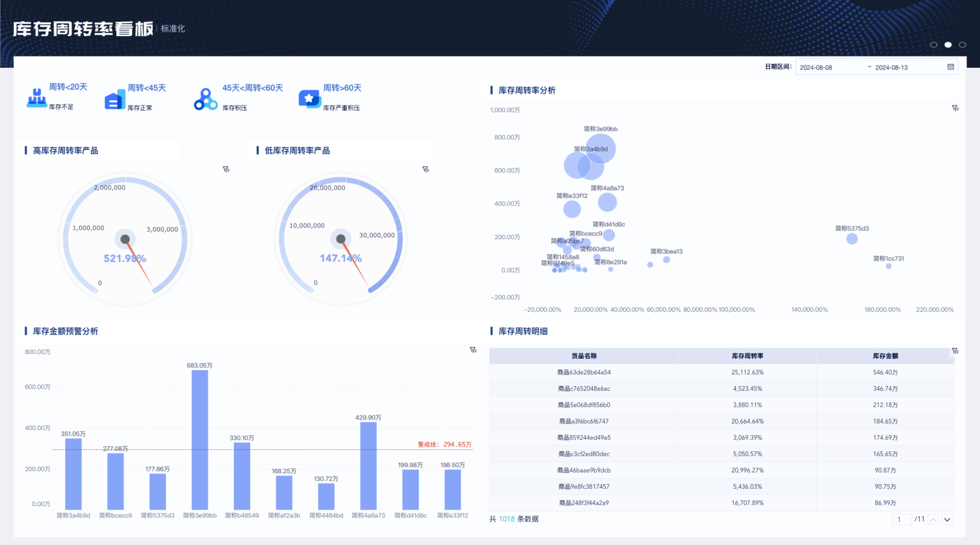Click the 库存金额 column header
980x545 pixels.
[885, 356]
